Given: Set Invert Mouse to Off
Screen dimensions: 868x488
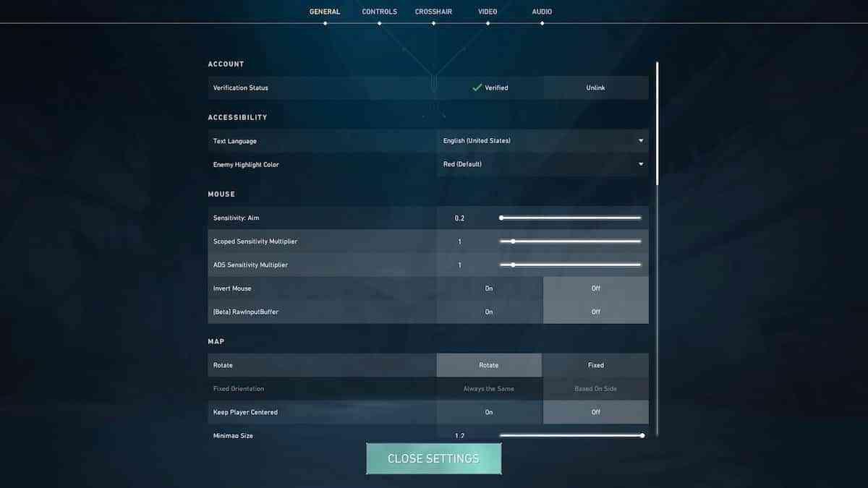Looking at the screenshot, I should coord(595,288).
